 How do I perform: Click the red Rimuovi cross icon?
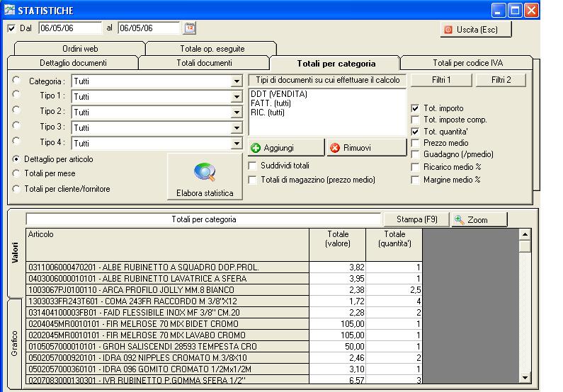tap(335, 148)
